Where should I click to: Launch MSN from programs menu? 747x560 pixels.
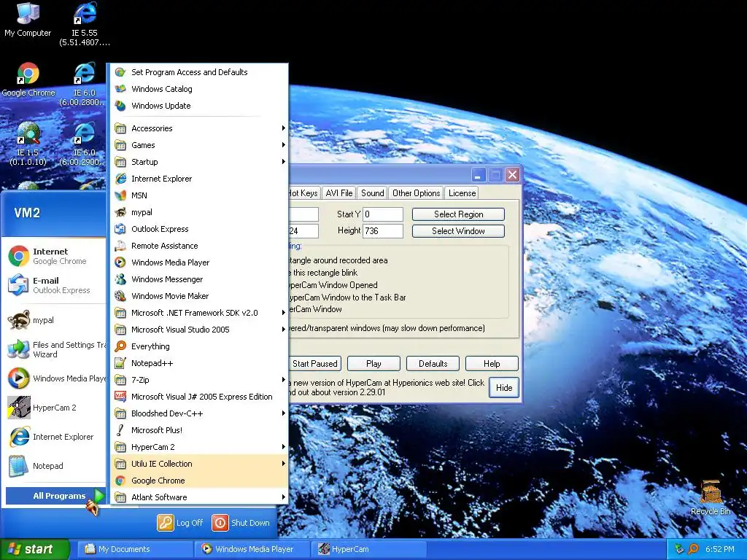point(199,195)
